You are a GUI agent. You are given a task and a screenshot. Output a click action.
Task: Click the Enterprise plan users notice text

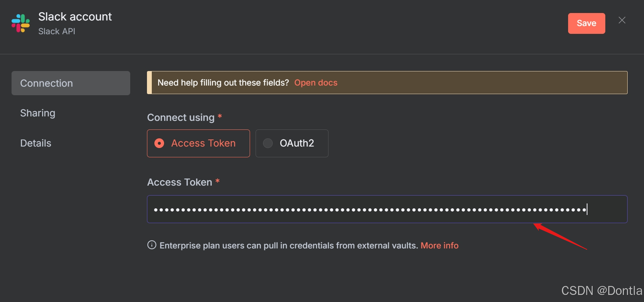[x=289, y=245]
